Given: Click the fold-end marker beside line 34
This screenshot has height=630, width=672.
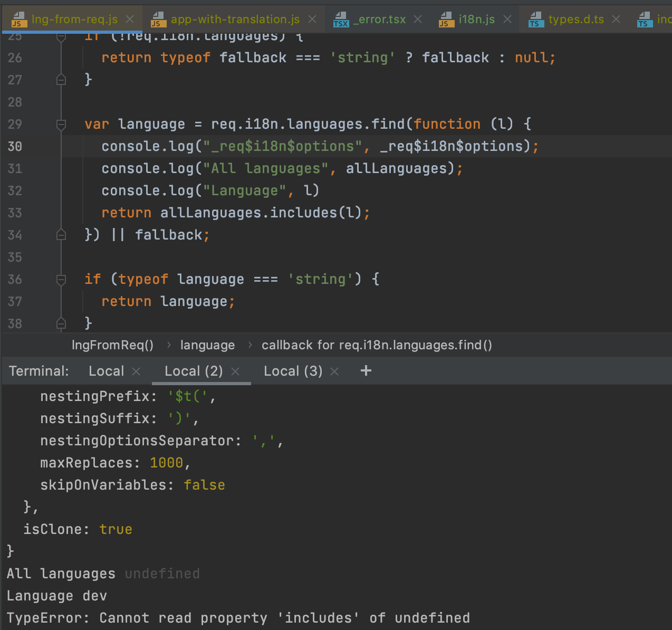Looking at the screenshot, I should tap(61, 235).
